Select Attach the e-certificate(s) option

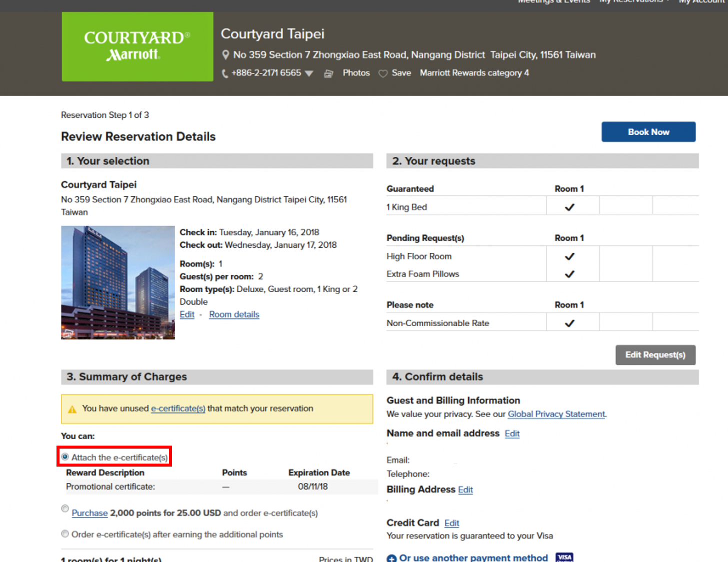(65, 457)
